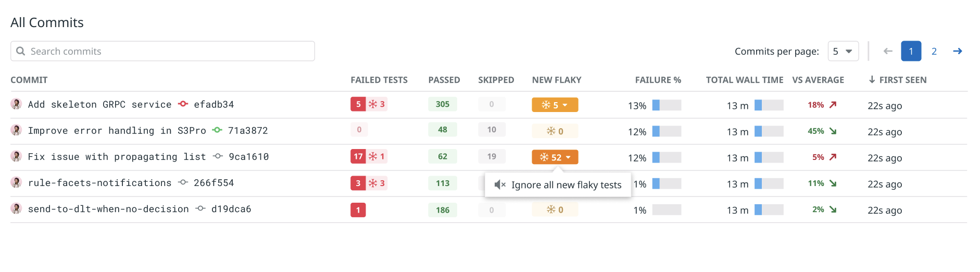Select Ignore all new flaky tests

click(566, 185)
